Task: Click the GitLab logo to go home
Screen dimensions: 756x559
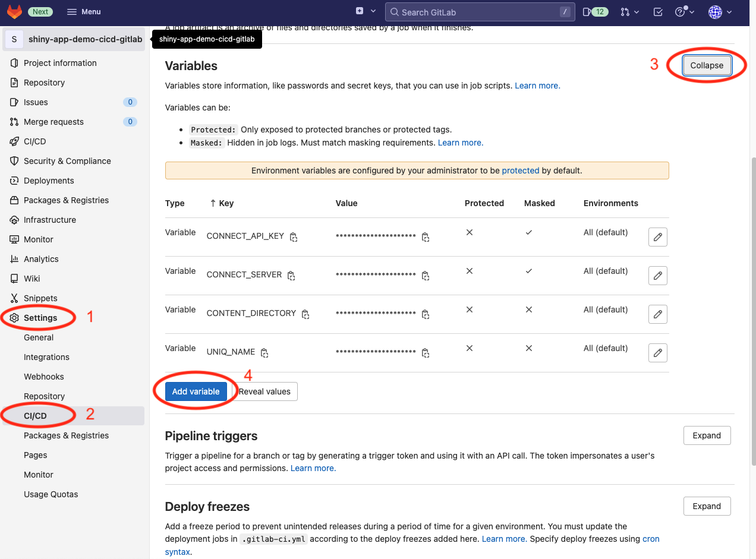Action: pyautogui.click(x=14, y=11)
